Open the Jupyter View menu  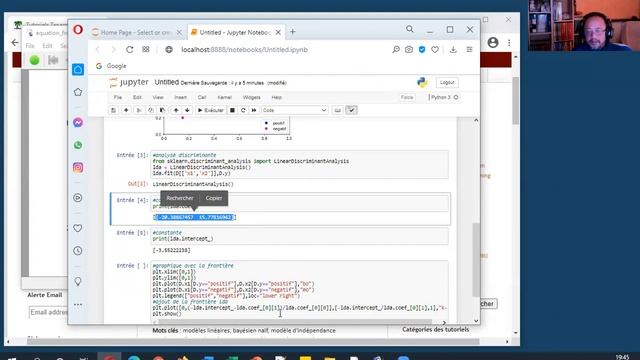click(158, 98)
